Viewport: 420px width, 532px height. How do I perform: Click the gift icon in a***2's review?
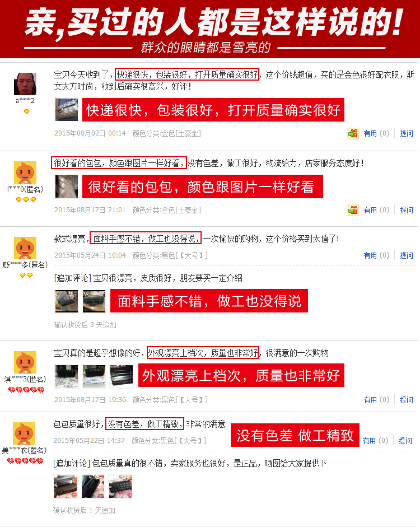coord(353,133)
